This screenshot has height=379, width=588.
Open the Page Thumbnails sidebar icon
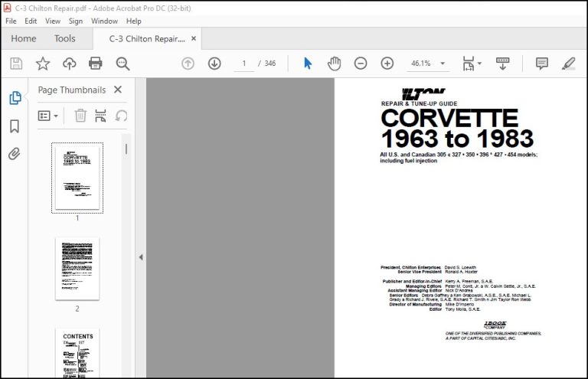[x=15, y=98]
